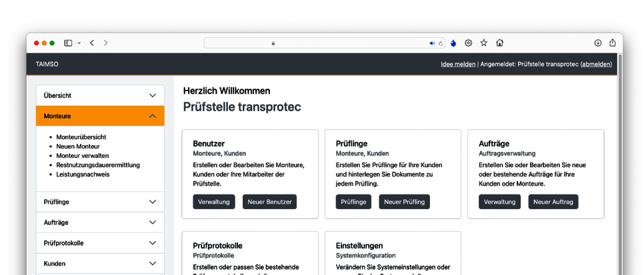Open the 'Idee melden' link
Viewport: 644px width, 275px height.
point(458,65)
